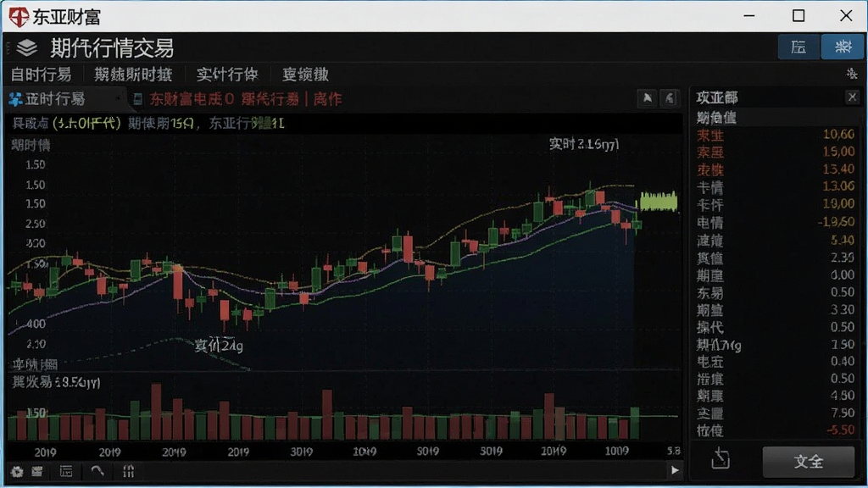Minimize the 东亚财富 window

(x=749, y=16)
